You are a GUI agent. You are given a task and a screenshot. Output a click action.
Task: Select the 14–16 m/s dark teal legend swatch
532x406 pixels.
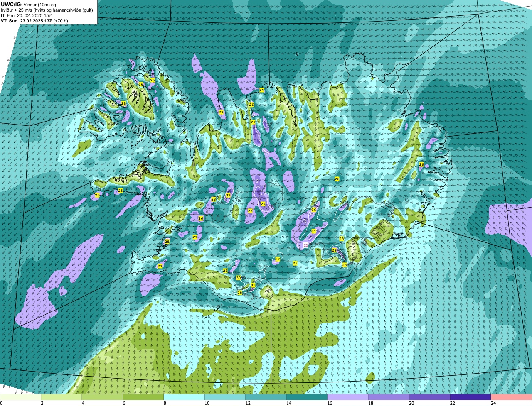(x=307, y=397)
